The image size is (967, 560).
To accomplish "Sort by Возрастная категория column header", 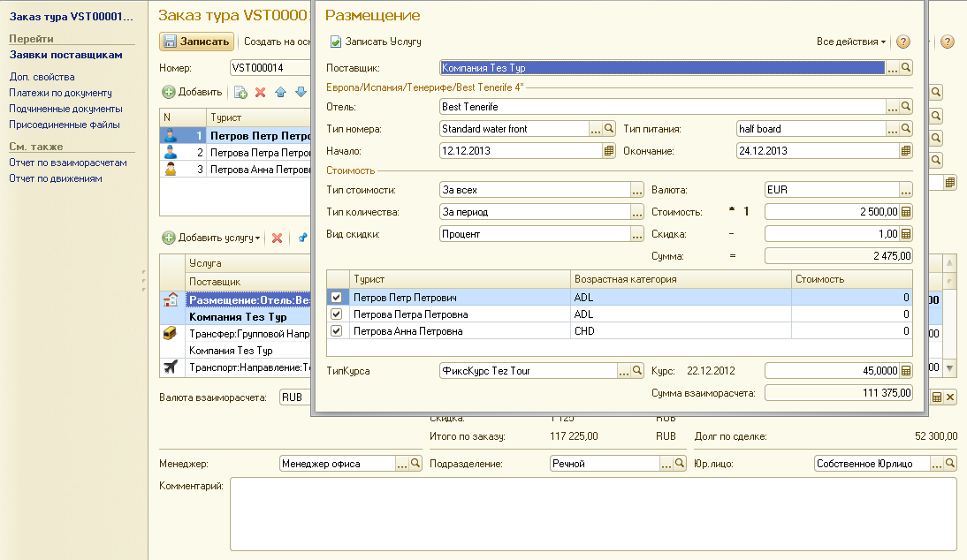I will 681,279.
